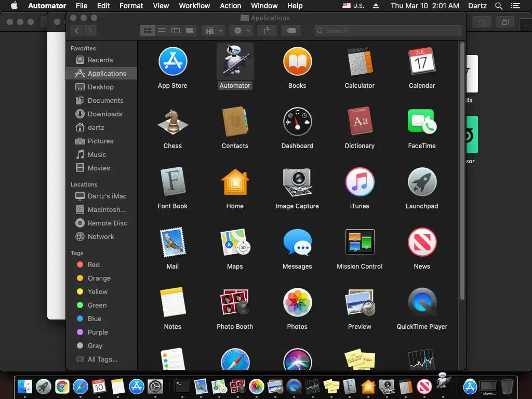Switch to column view mode
Screen dimensions: 532x399
176,31
